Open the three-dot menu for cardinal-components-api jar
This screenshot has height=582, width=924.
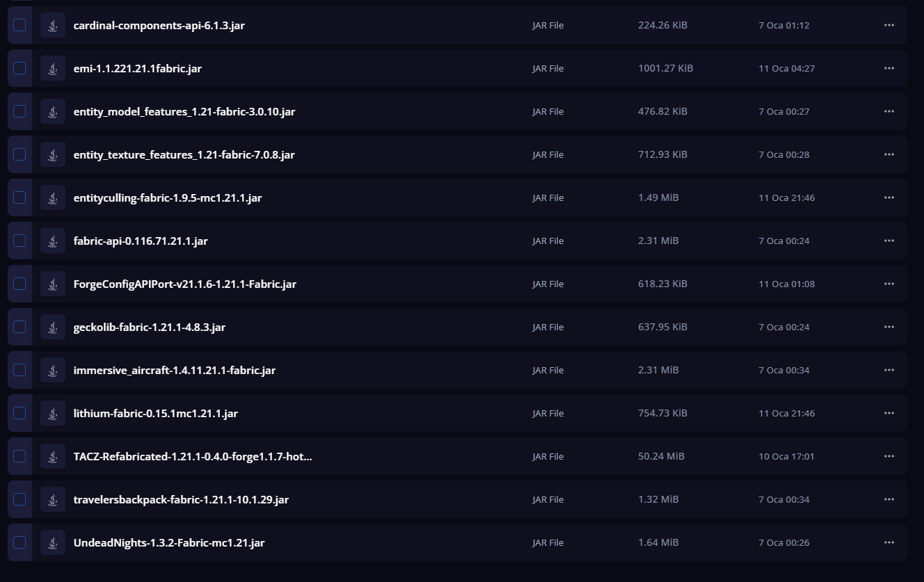coord(889,25)
